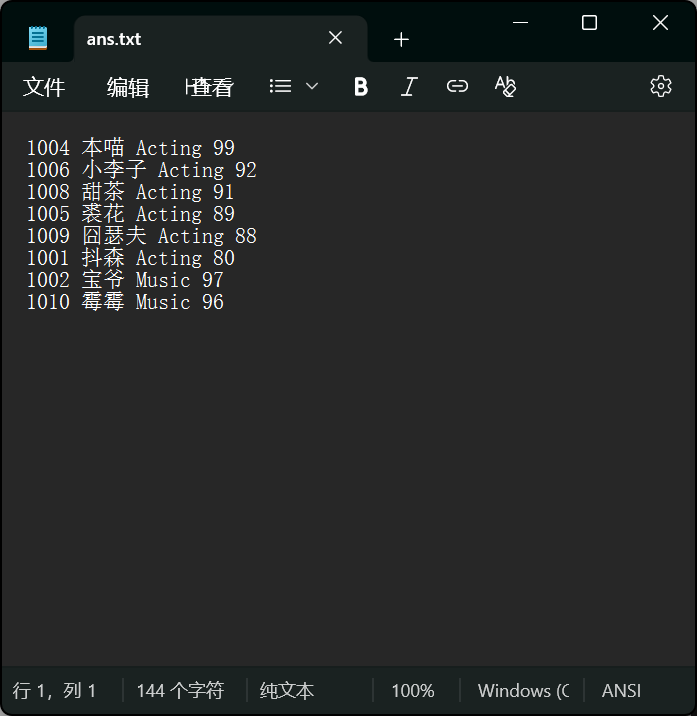Click line '1005 裘花 Acting 89'
The width and height of the screenshot is (697, 716).
[131, 214]
